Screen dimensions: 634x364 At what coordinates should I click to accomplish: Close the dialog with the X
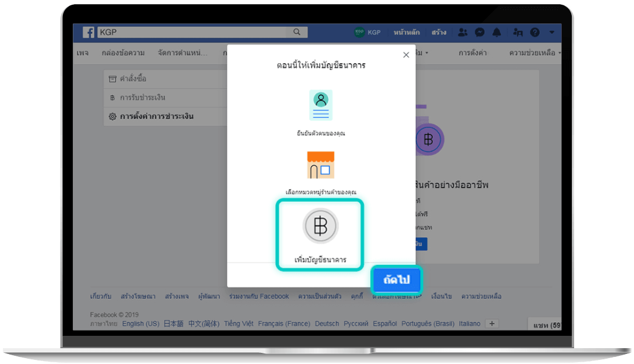[406, 55]
